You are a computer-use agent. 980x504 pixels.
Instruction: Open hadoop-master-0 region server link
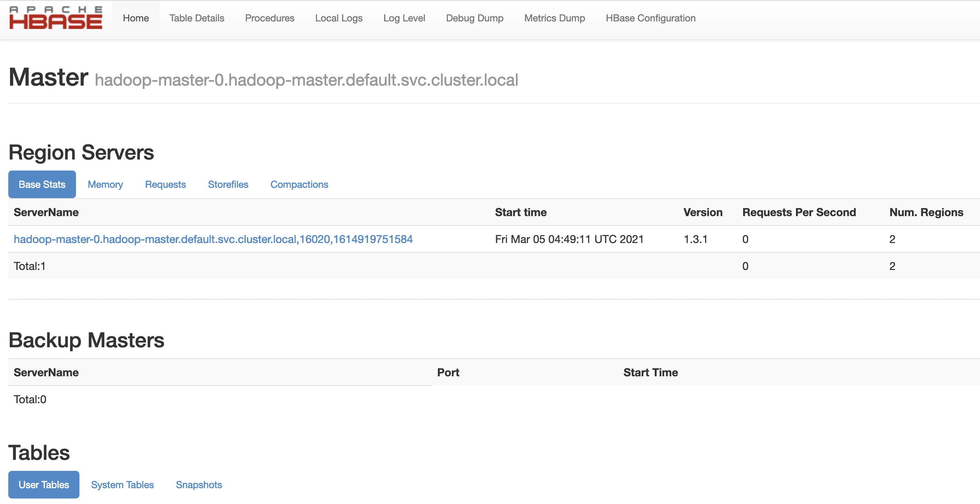(x=213, y=239)
